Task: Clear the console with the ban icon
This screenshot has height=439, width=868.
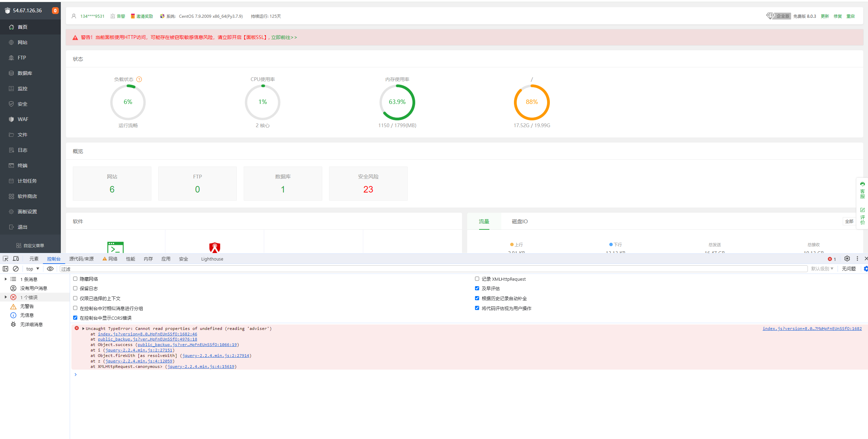Action: [x=16, y=269]
